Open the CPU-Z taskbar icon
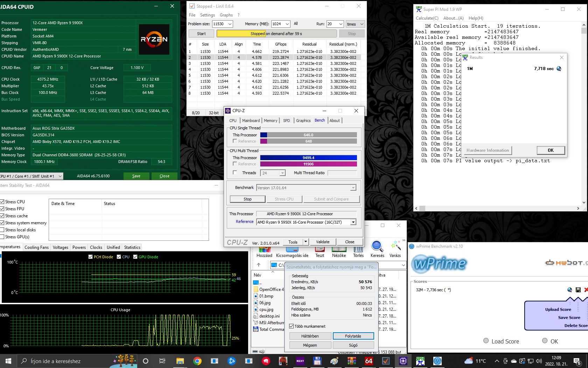 403,361
